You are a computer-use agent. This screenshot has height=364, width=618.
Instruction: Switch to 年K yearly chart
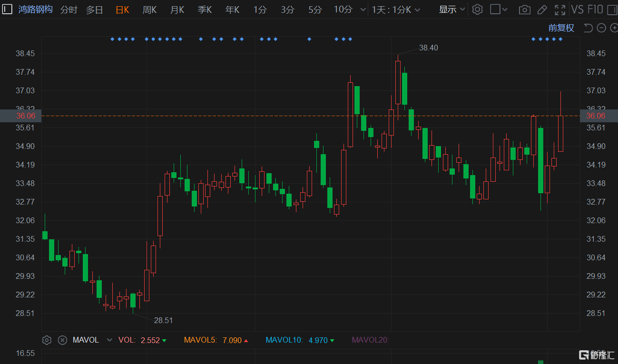click(233, 10)
